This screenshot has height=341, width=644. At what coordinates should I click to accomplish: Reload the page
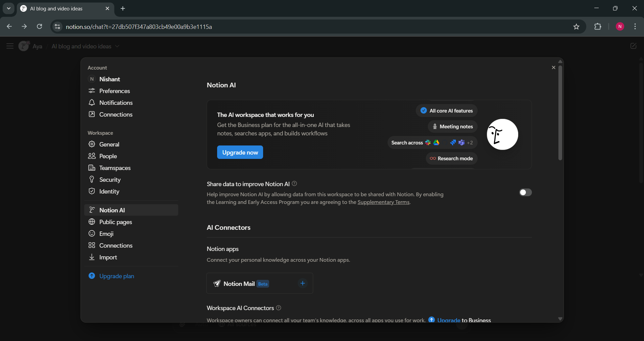coord(40,27)
